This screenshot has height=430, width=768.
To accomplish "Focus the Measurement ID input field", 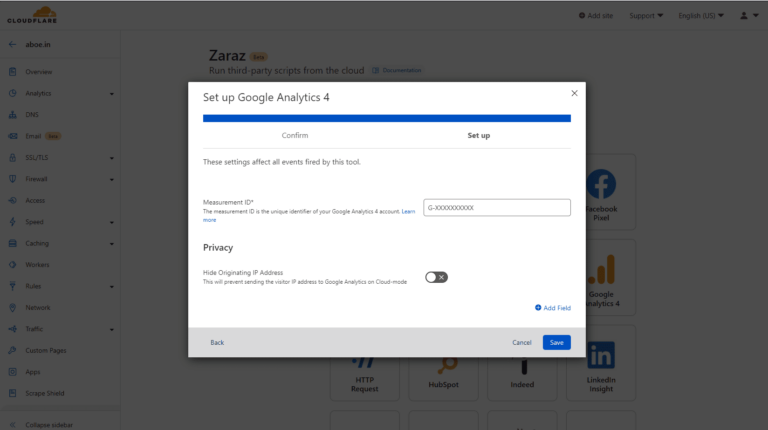I will pos(497,208).
